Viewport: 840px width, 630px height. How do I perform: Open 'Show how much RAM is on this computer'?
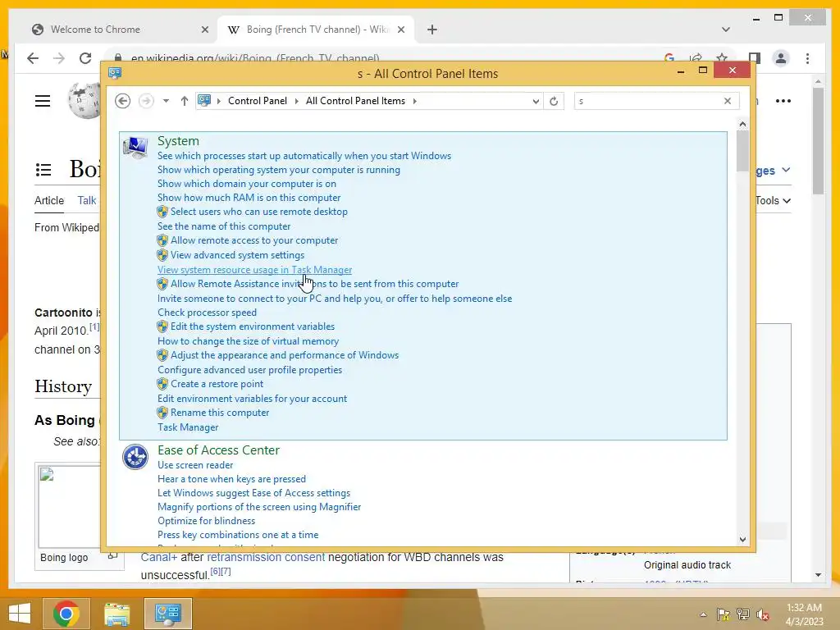[249, 198]
